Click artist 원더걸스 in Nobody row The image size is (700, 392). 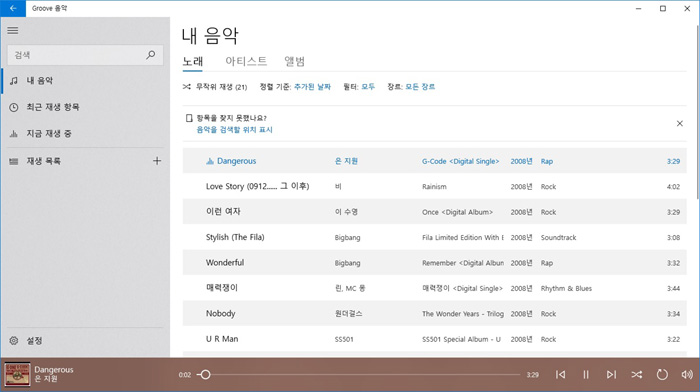[349, 314]
